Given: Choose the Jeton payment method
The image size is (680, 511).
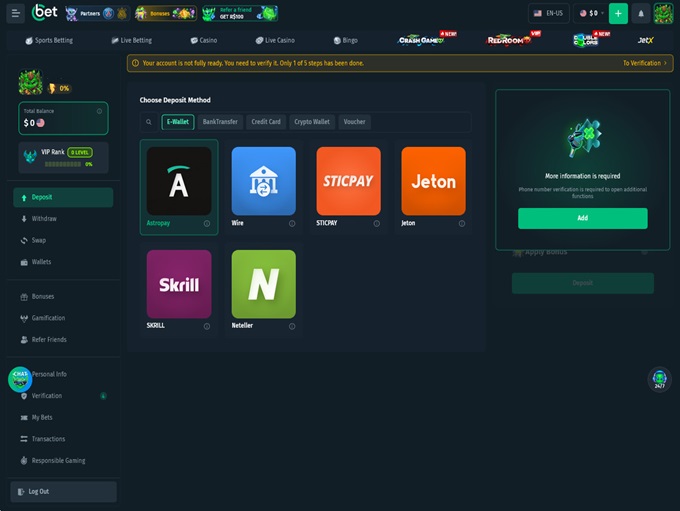Looking at the screenshot, I should (433, 181).
